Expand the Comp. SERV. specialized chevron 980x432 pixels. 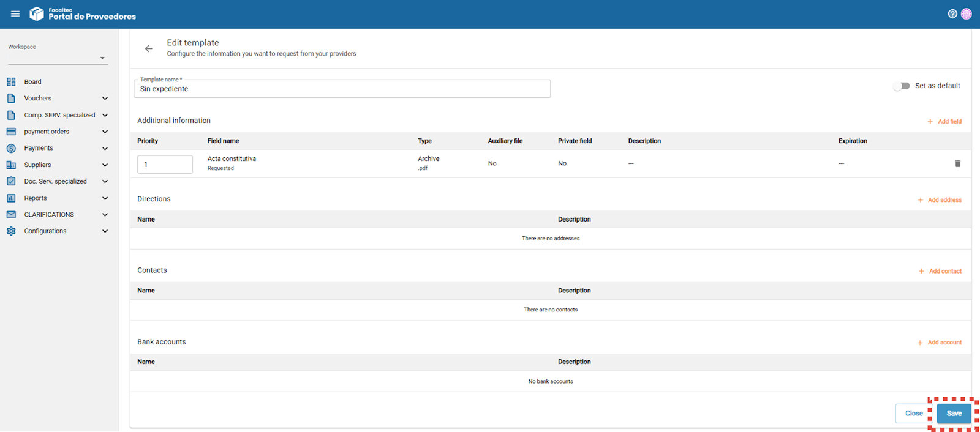pyautogui.click(x=105, y=115)
